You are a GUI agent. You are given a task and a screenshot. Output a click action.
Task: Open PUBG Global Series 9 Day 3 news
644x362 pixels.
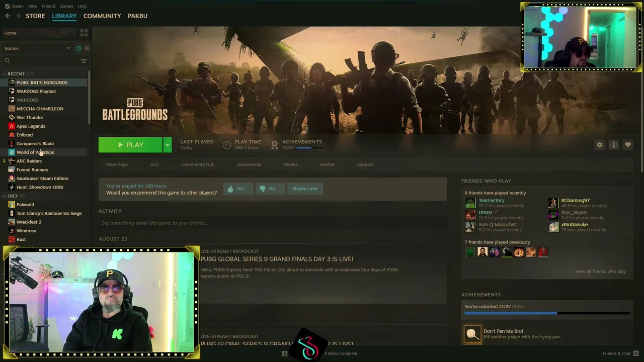click(277, 259)
